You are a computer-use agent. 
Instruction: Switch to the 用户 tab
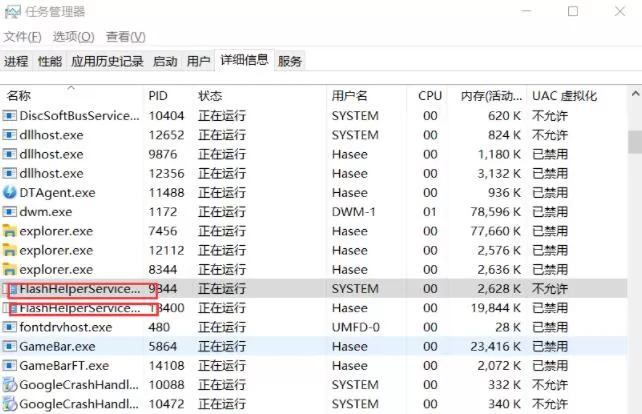click(199, 61)
